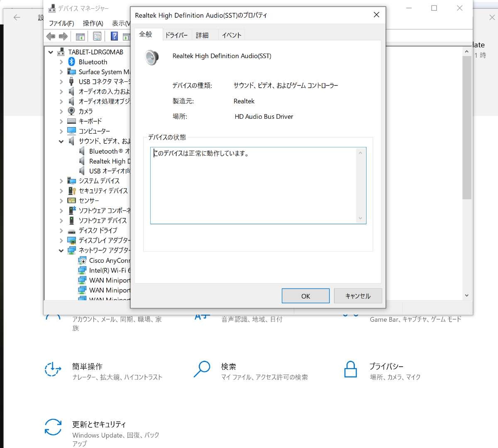The width and height of the screenshot is (498, 448).
Task: Click the OK button
Action: pyautogui.click(x=305, y=296)
